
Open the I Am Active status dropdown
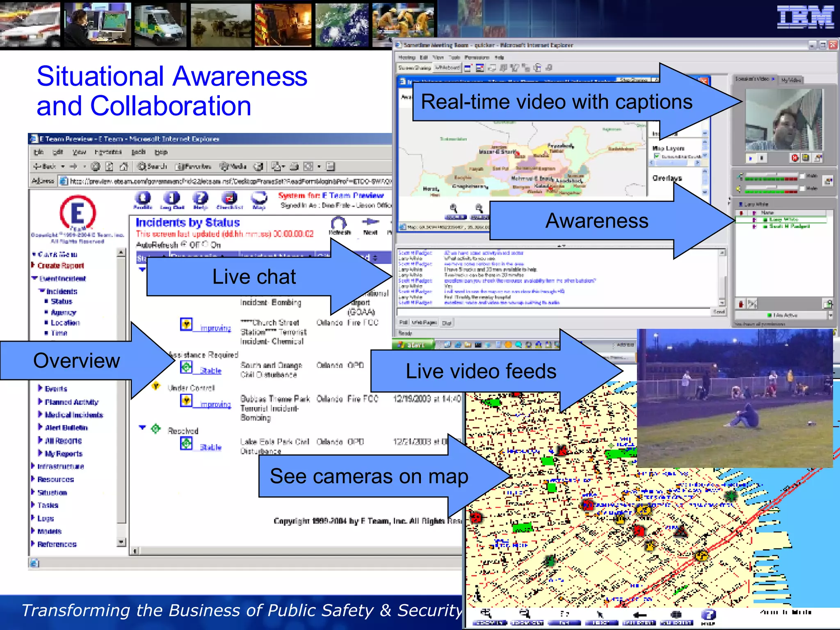(x=830, y=315)
